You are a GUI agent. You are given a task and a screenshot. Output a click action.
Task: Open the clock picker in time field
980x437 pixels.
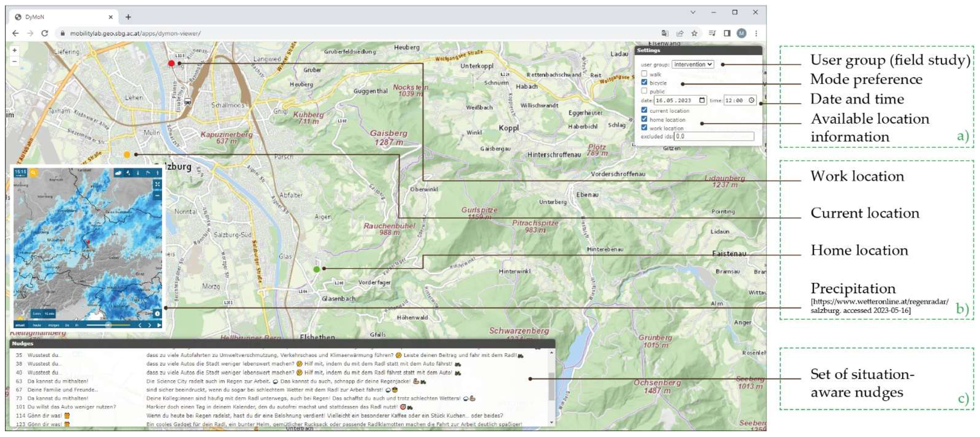click(x=751, y=100)
